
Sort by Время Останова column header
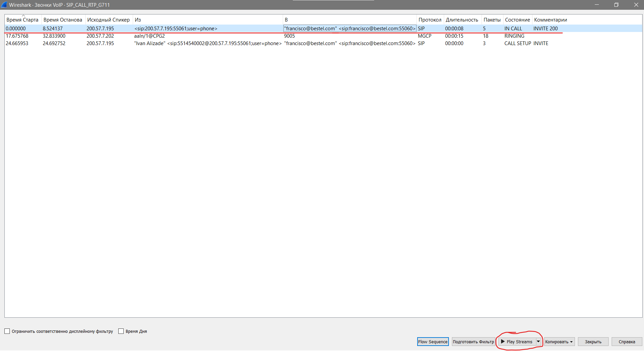(x=63, y=20)
